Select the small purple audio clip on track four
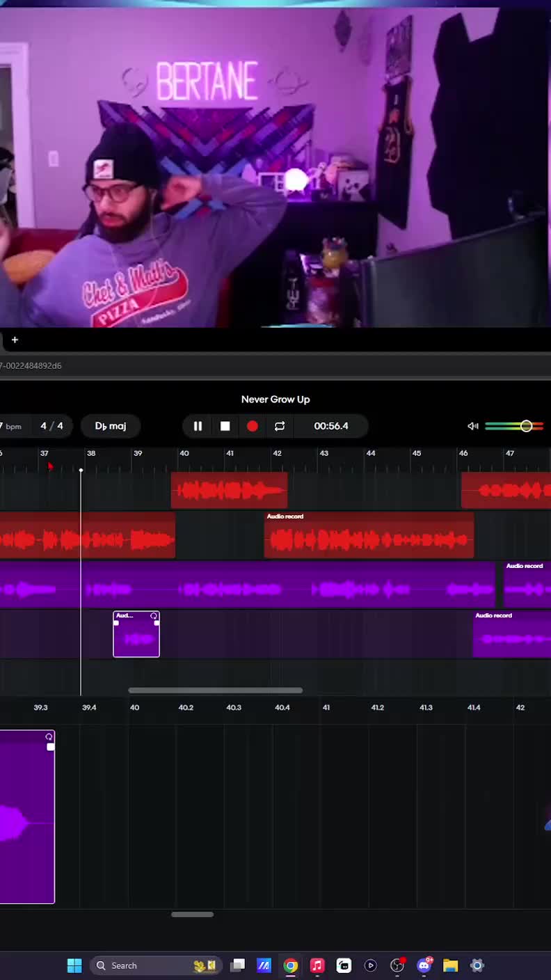Image resolution: width=551 pixels, height=980 pixels. click(136, 634)
